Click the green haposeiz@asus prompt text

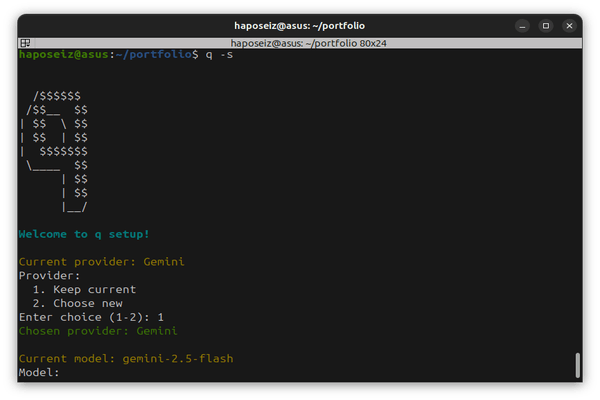[63, 54]
